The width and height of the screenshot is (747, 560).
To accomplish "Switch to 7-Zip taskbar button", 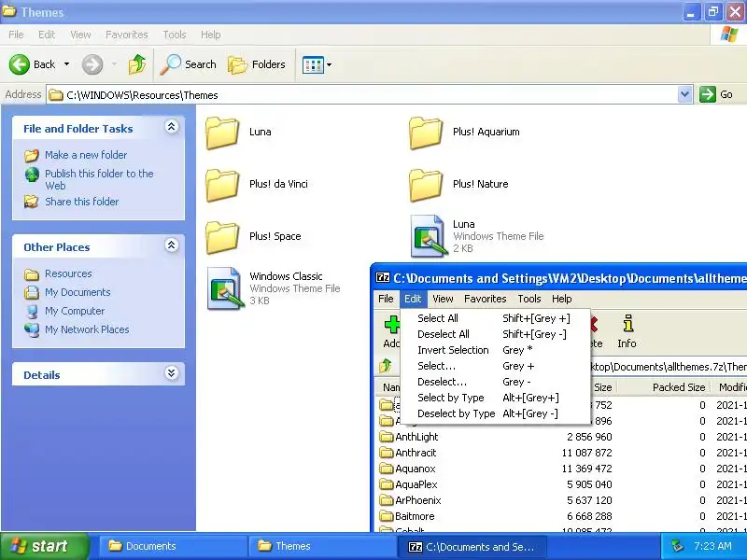I will 472,546.
